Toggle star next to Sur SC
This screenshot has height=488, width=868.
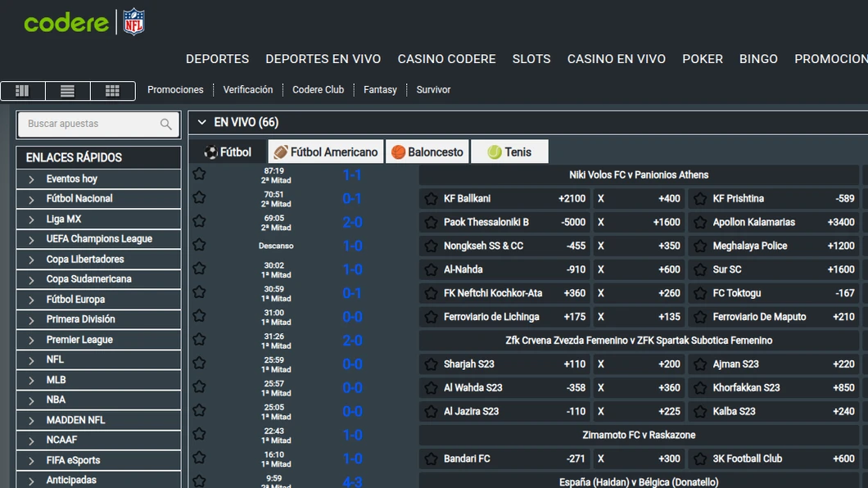point(699,269)
